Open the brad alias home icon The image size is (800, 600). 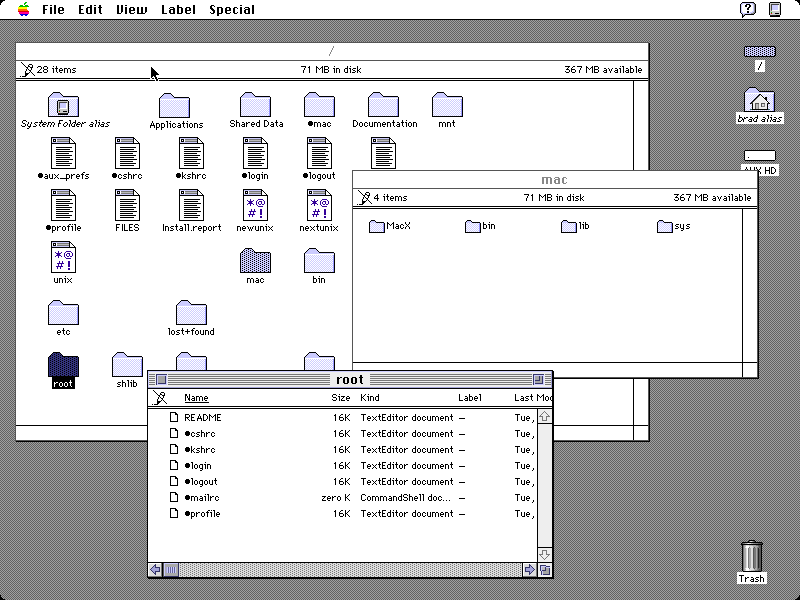pos(759,99)
